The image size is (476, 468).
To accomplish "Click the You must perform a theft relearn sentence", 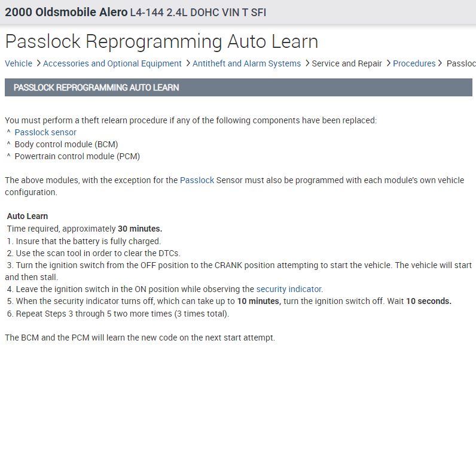I will pos(191,120).
